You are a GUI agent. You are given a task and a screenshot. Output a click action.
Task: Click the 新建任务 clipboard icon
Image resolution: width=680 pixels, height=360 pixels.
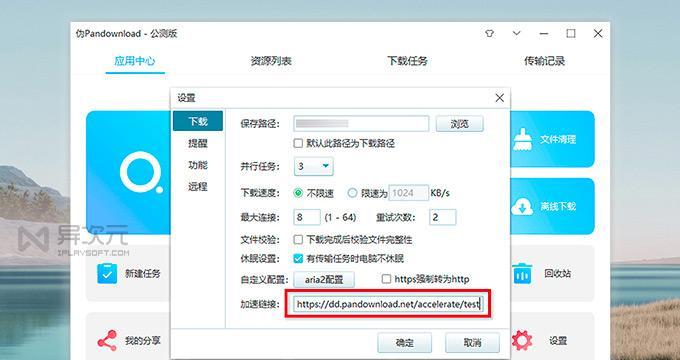(107, 273)
